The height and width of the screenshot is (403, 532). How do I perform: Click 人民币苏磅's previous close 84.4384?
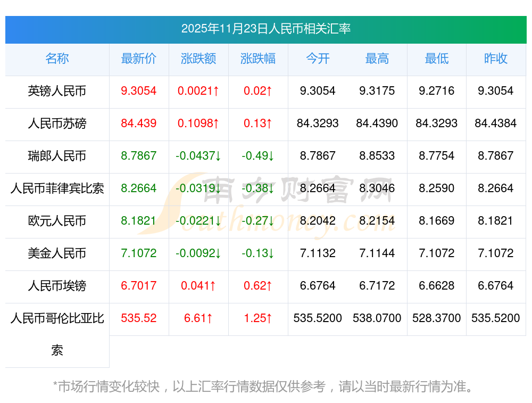[496, 124]
